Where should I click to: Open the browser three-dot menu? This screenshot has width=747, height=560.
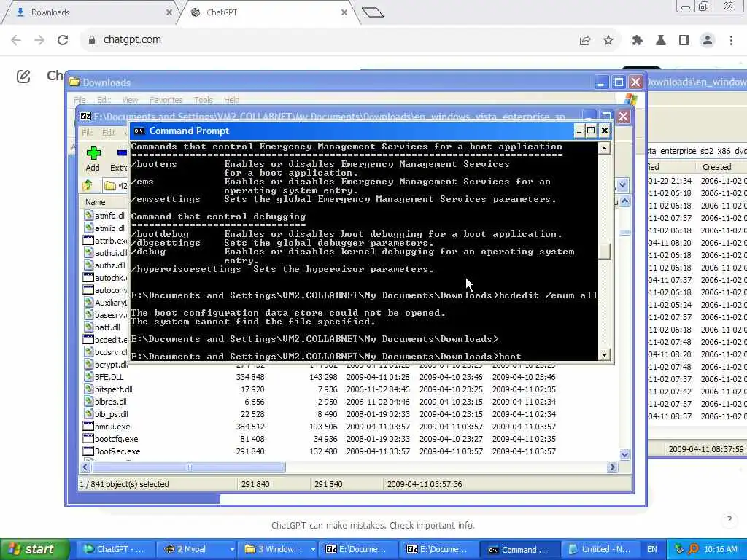tap(731, 41)
